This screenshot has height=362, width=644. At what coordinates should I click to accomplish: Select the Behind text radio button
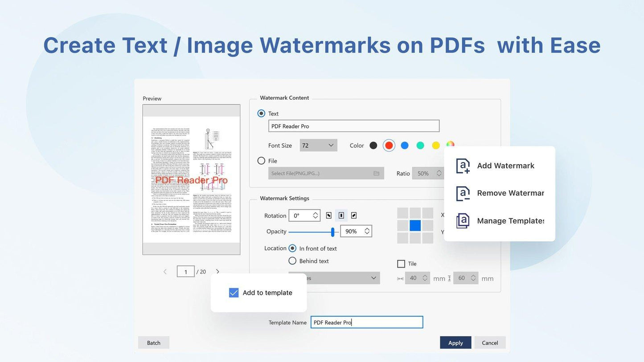(x=292, y=261)
